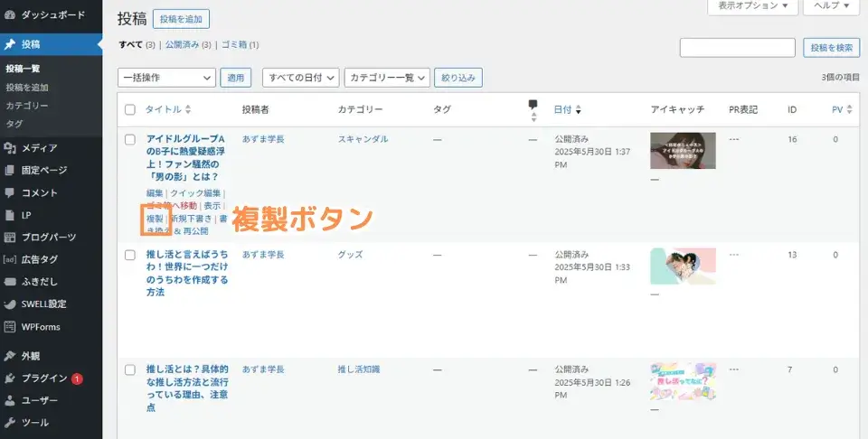Click the LP page icon in sidebar
This screenshot has height=439, width=868.
tap(9, 215)
